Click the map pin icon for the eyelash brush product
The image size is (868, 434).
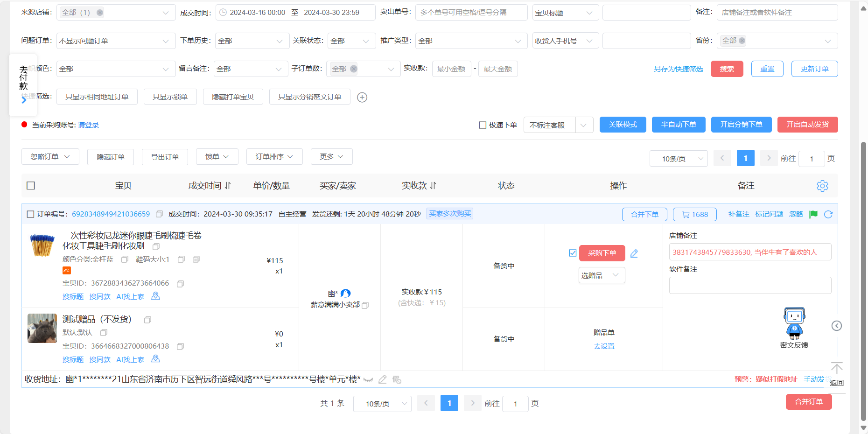(156, 296)
